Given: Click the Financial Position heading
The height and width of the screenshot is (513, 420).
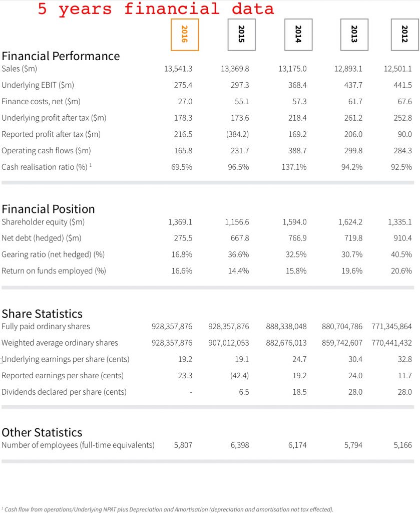Looking at the screenshot, I should point(49,209).
